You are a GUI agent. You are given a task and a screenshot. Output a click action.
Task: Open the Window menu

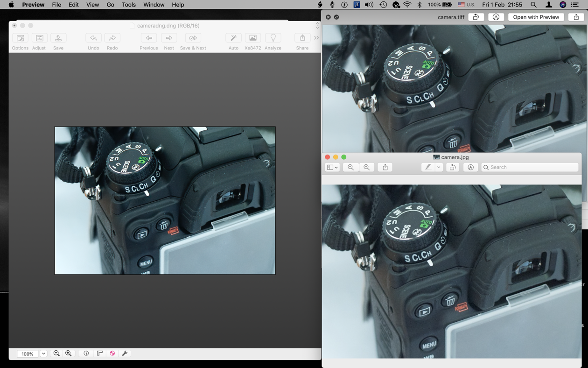(154, 5)
